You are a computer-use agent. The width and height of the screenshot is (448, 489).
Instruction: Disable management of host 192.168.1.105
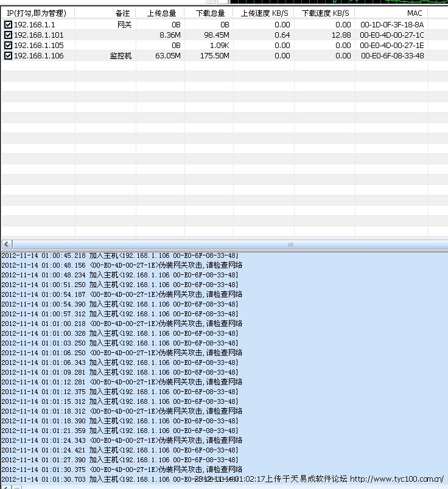pyautogui.click(x=8, y=46)
